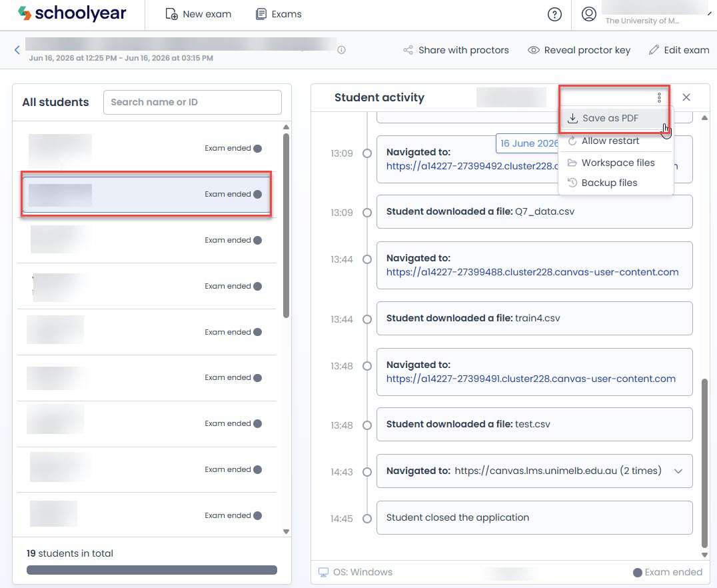The height and width of the screenshot is (588, 717).
Task: Open Backup files from menu
Action: (616, 183)
